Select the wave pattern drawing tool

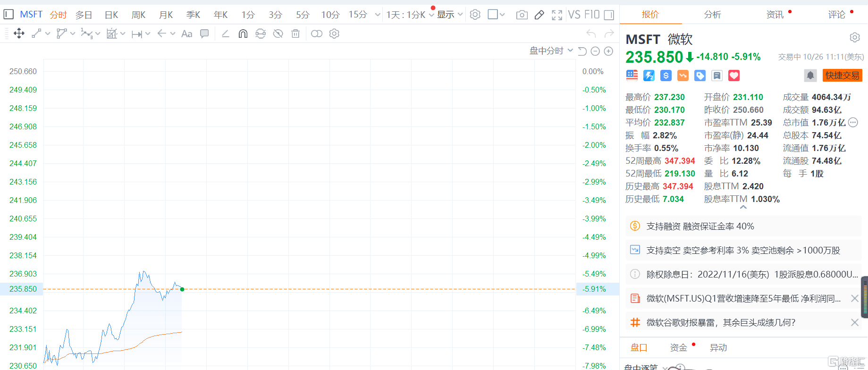(x=86, y=34)
